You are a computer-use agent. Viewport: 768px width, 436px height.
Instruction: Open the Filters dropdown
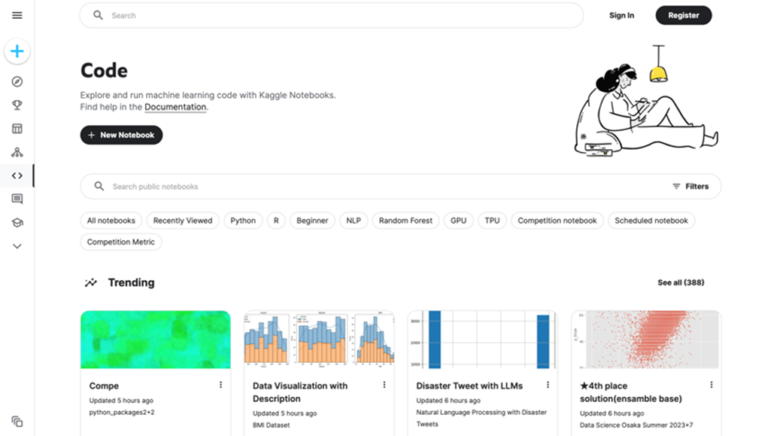pos(690,186)
